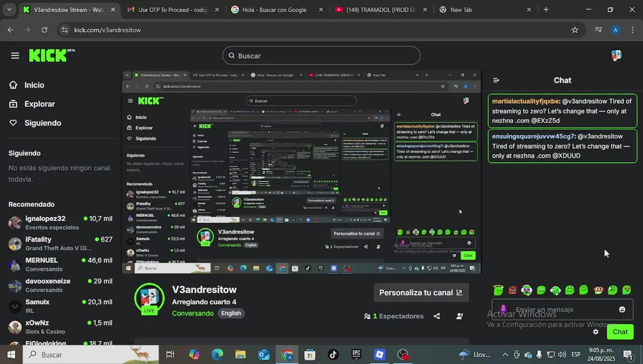This screenshot has width=643, height=364.
Task: Open Chrome three-dot menu
Action: [632, 30]
